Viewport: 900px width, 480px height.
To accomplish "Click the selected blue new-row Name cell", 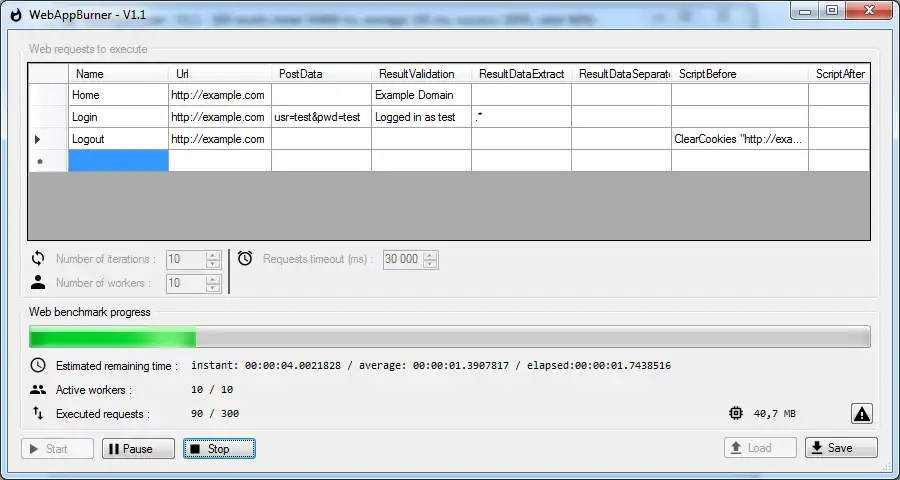I will click(118, 161).
